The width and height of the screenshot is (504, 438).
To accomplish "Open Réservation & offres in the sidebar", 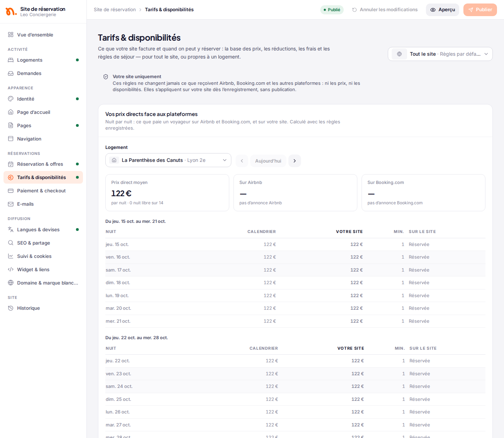I will point(43,164).
